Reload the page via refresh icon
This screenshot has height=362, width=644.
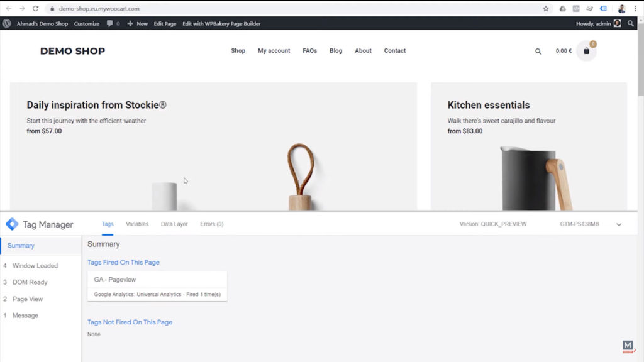(36, 9)
